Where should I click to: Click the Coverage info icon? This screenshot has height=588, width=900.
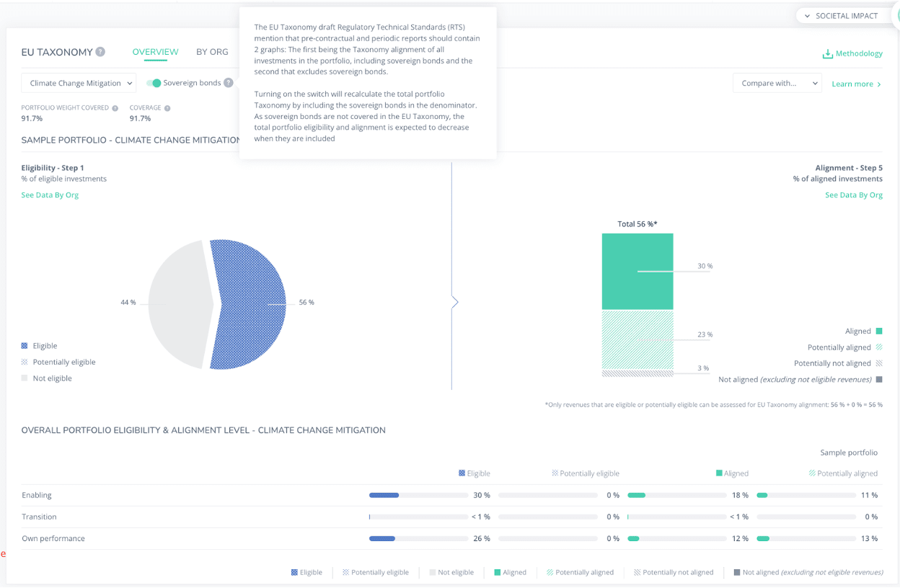[167, 108]
